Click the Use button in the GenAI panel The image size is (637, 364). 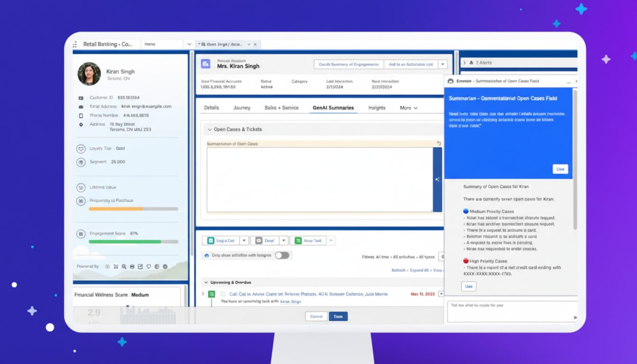tap(561, 169)
